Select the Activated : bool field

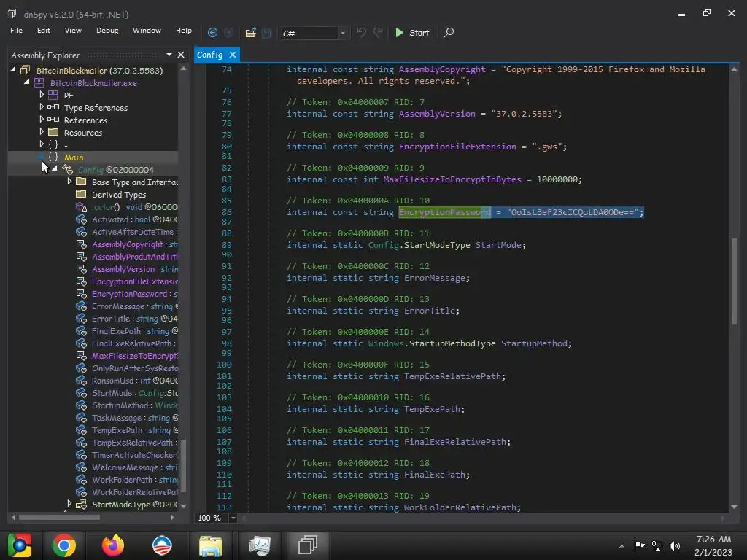point(134,219)
